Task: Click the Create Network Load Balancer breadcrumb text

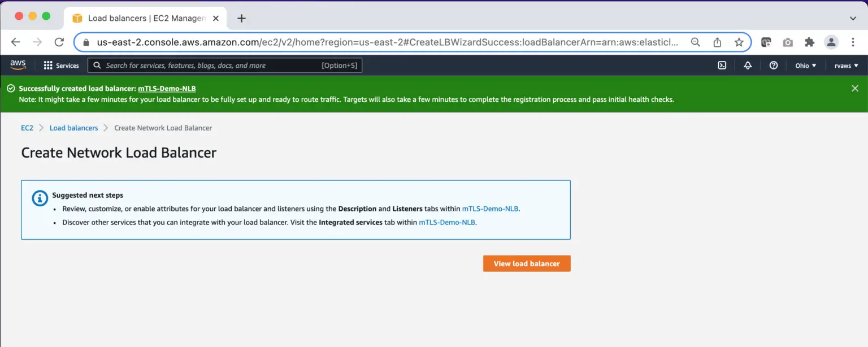Action: pos(163,128)
